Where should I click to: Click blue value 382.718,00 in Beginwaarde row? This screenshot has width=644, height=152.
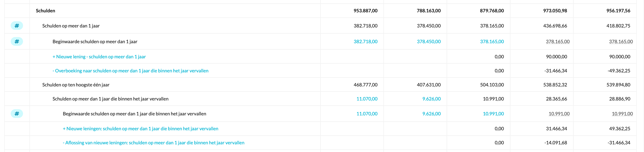[365, 42]
